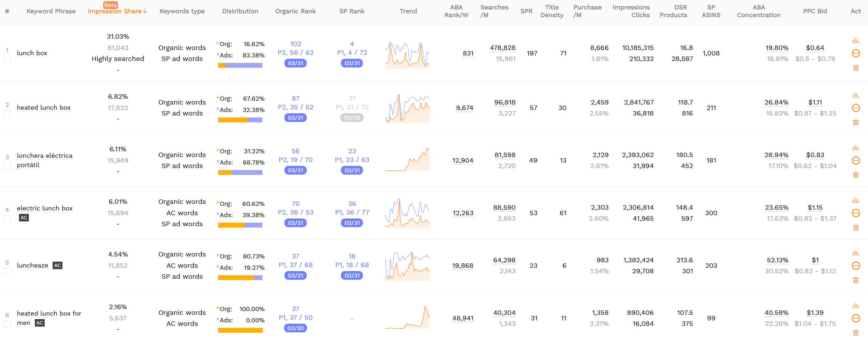Open the heated lunch box keyword link

(44, 108)
